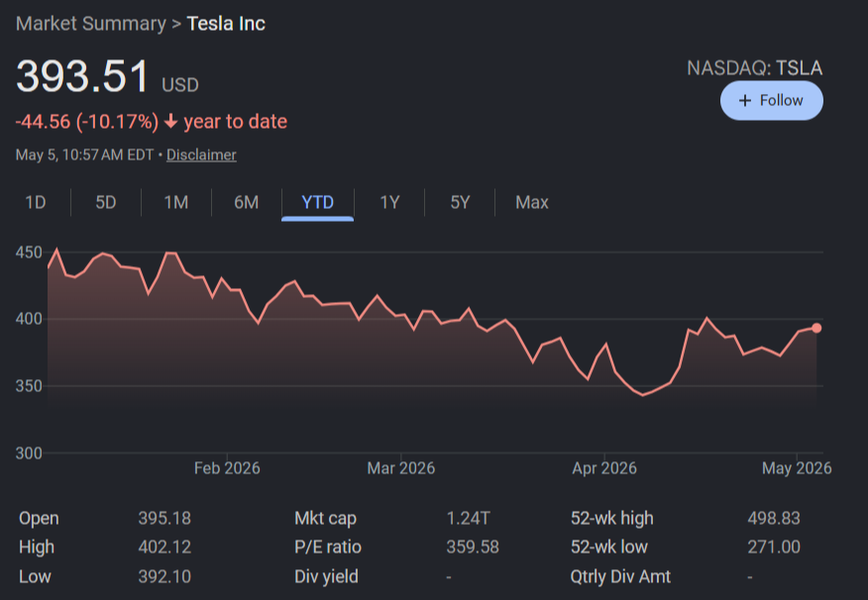Click the 52-wk low label
This screenshot has height=600, width=868.
click(609, 547)
